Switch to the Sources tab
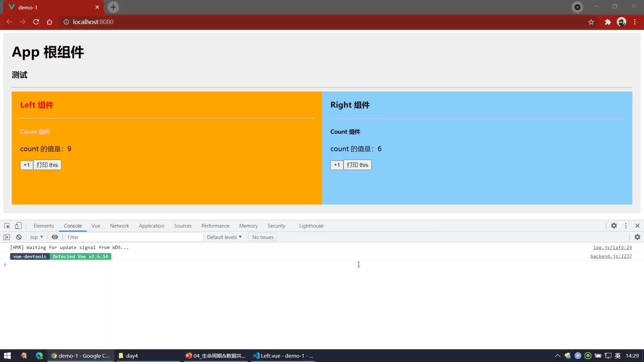The width and height of the screenshot is (644, 362). point(183,226)
